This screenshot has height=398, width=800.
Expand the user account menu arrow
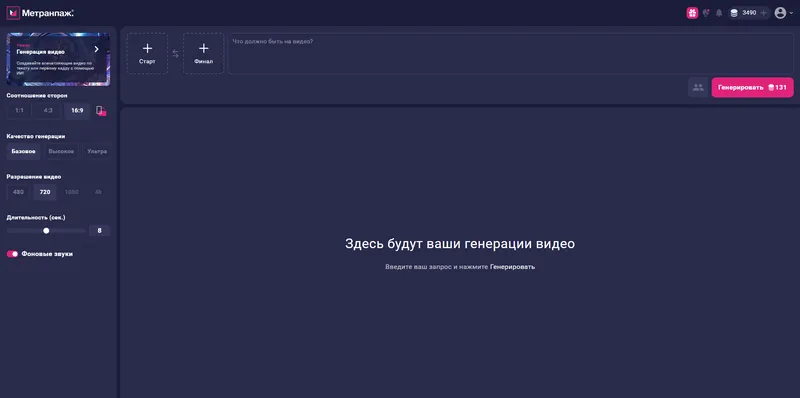click(x=791, y=13)
